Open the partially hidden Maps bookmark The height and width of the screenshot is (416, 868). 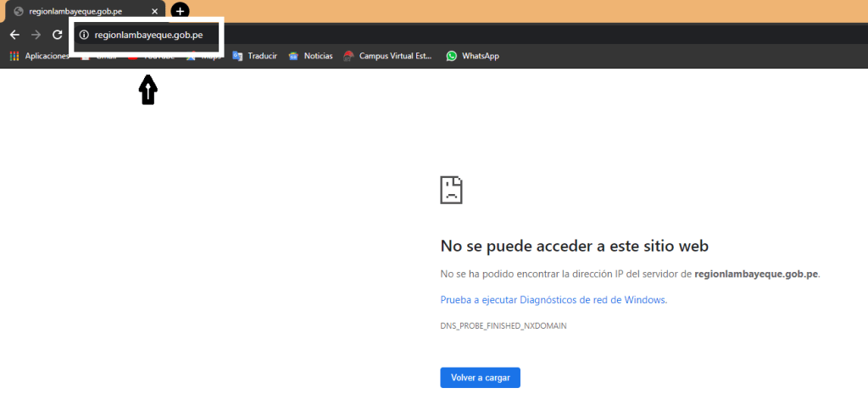coord(205,57)
